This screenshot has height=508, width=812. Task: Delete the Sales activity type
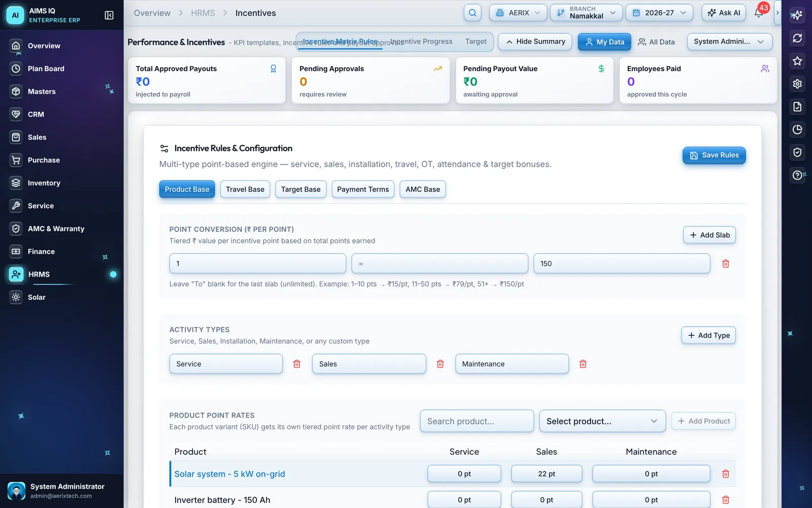click(440, 364)
